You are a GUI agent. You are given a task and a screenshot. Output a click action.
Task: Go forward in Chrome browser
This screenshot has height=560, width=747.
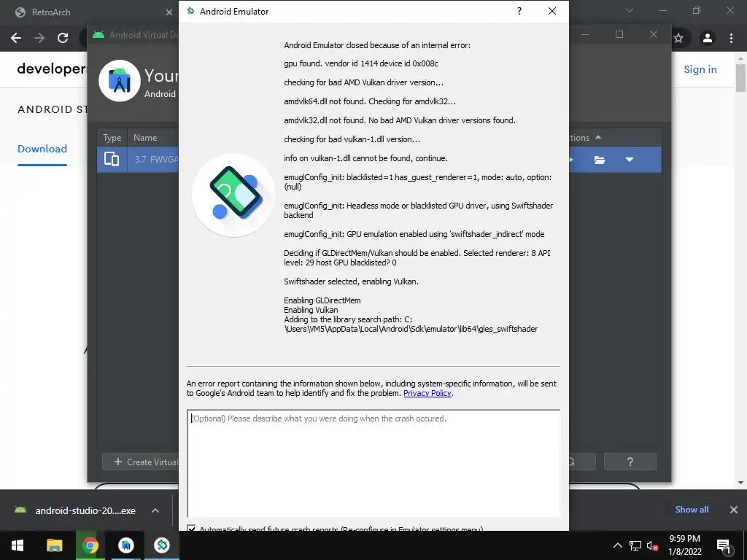tap(39, 38)
